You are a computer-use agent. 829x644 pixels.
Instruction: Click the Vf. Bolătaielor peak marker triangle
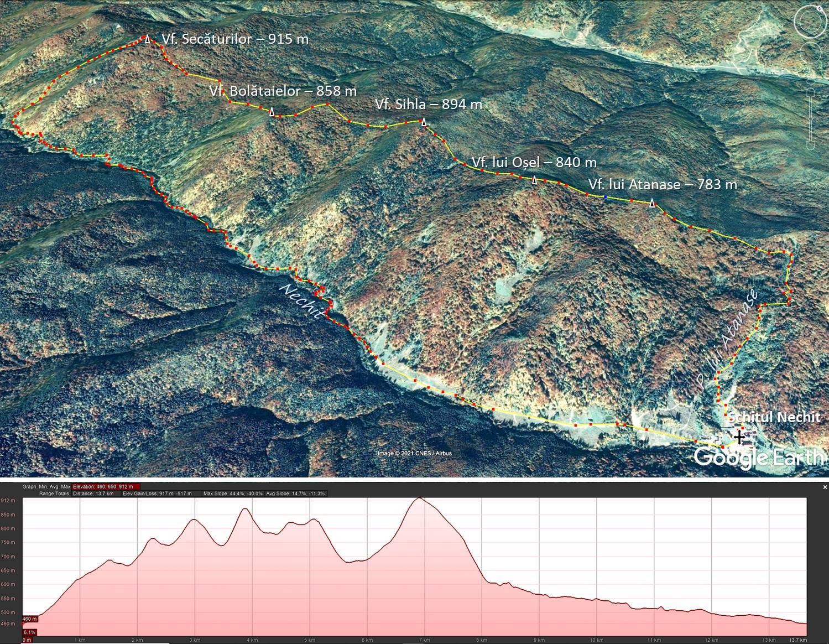coord(272,112)
